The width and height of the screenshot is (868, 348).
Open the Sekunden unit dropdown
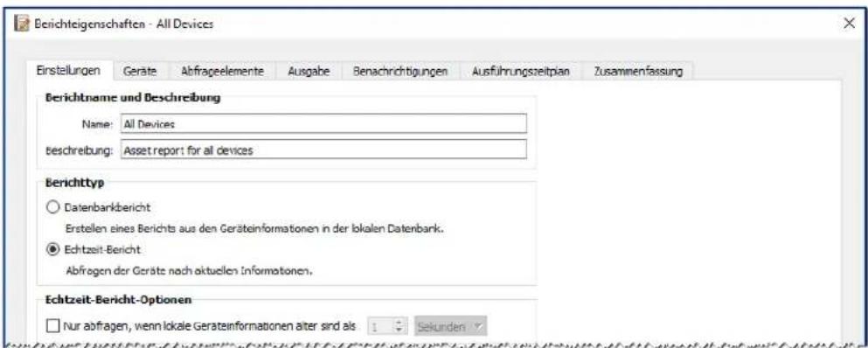point(450,326)
